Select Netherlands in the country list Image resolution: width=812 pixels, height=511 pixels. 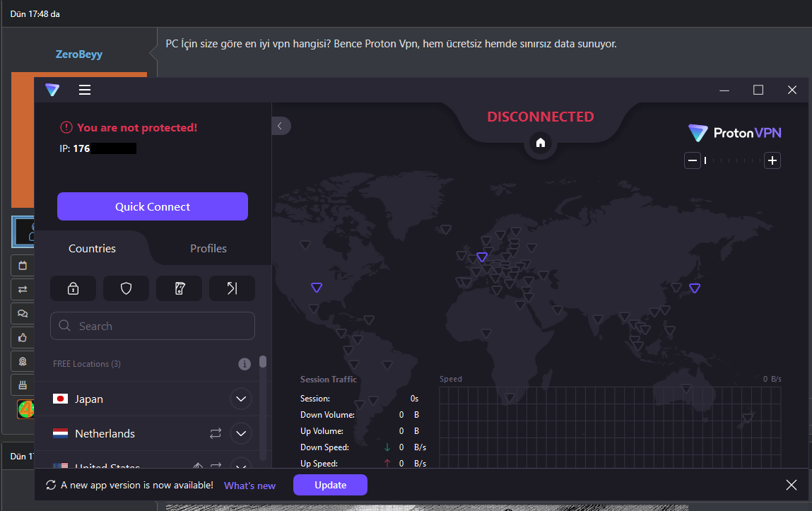[x=105, y=433]
